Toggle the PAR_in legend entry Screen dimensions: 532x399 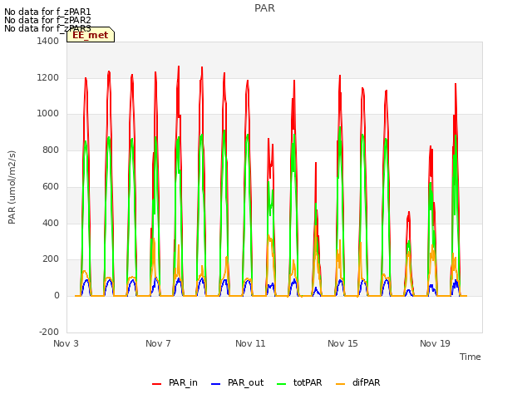[x=175, y=382]
